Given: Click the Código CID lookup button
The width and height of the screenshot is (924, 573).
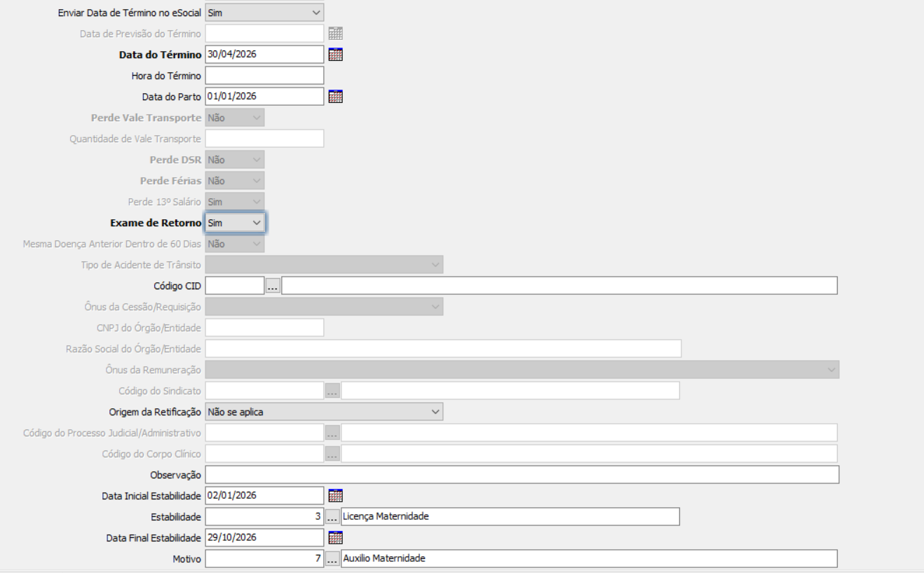Looking at the screenshot, I should (x=272, y=286).
